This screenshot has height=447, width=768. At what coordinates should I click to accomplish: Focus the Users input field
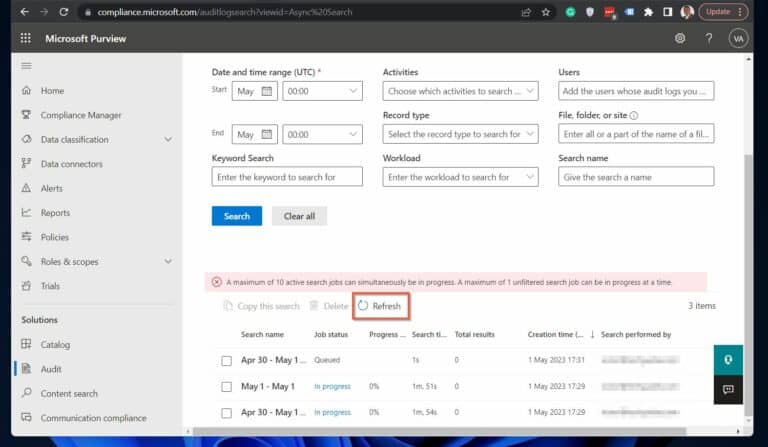point(636,91)
